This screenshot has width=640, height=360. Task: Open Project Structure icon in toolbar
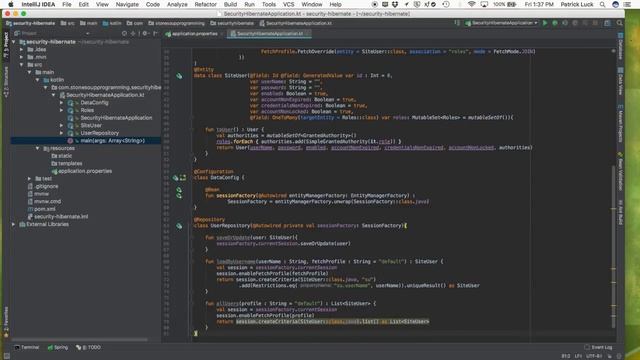point(607,23)
